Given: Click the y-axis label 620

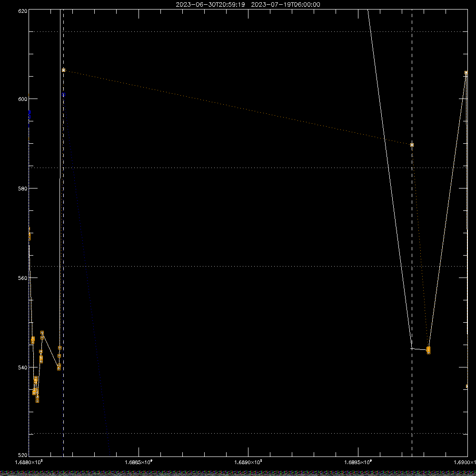Looking at the screenshot, I should point(23,11).
